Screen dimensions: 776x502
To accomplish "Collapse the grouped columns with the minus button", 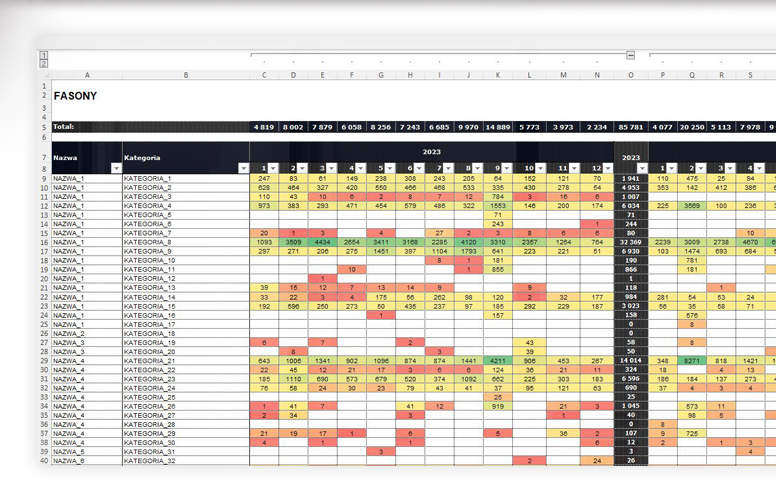I will (x=631, y=55).
